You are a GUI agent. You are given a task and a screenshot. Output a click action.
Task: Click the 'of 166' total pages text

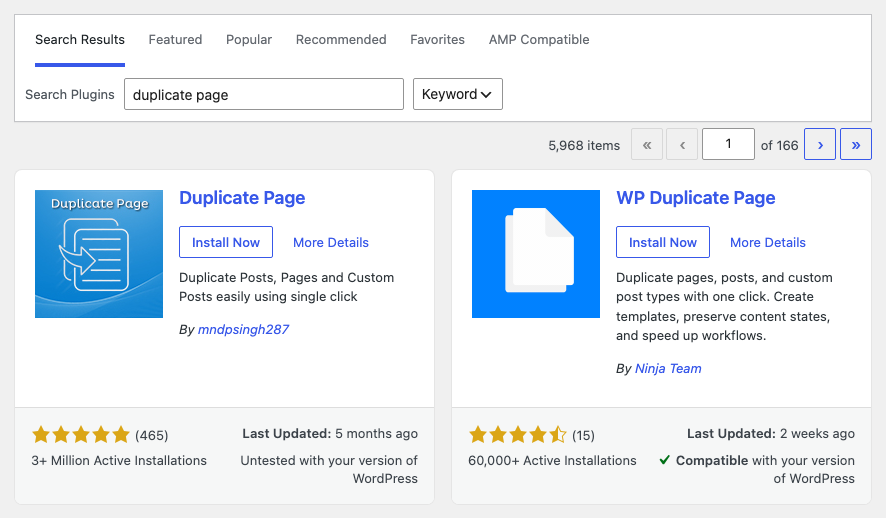pos(779,145)
